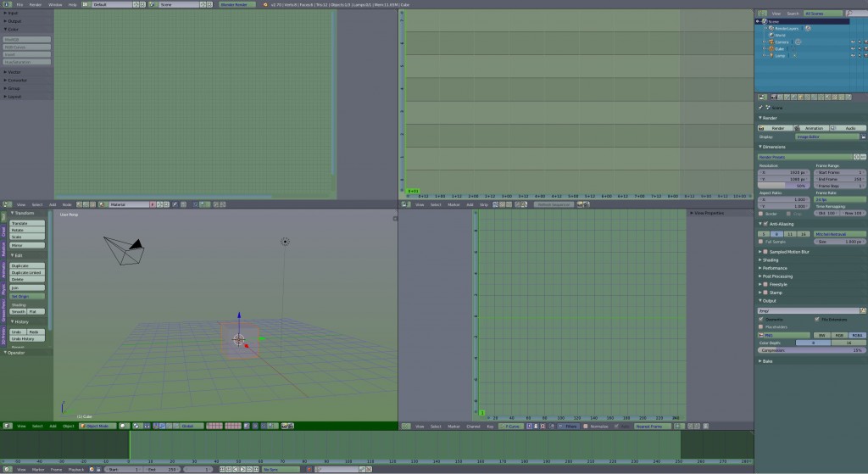Click the Render image button
Screen dimensions: 868x474
pyautogui.click(x=775, y=128)
